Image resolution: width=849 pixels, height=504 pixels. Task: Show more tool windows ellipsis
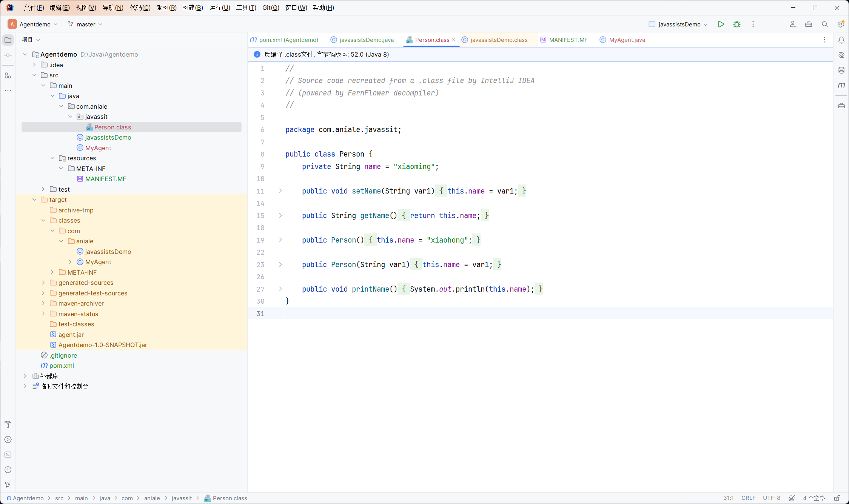(8, 91)
